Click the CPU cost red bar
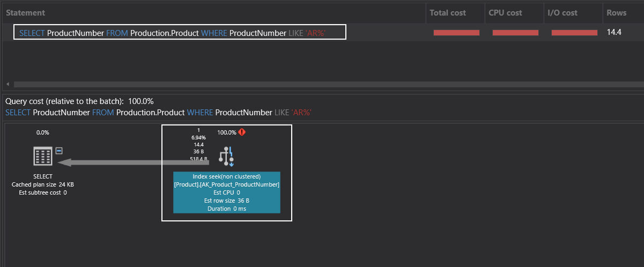The width and height of the screenshot is (644, 267). tap(515, 33)
